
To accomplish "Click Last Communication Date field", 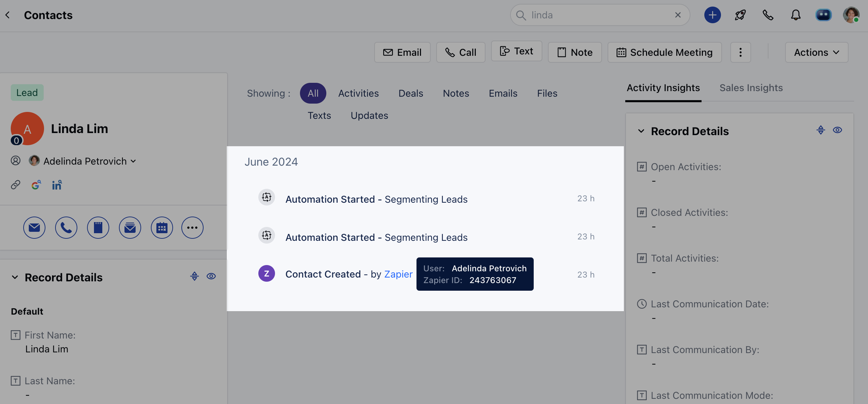I will pyautogui.click(x=710, y=304).
